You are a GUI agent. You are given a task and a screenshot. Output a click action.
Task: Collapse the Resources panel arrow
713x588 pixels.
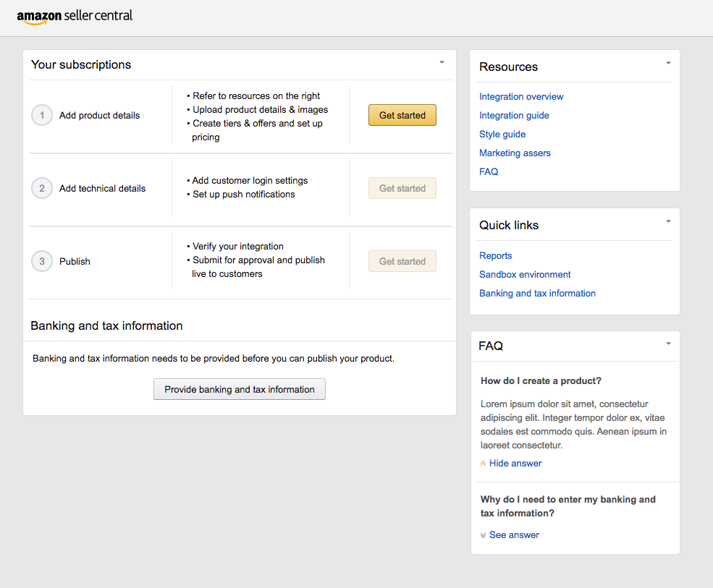pyautogui.click(x=668, y=63)
